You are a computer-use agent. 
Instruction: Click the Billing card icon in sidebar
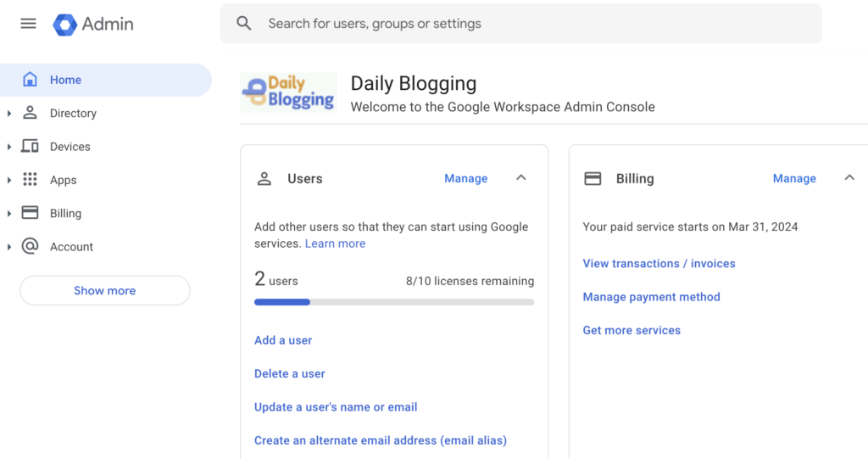30,213
